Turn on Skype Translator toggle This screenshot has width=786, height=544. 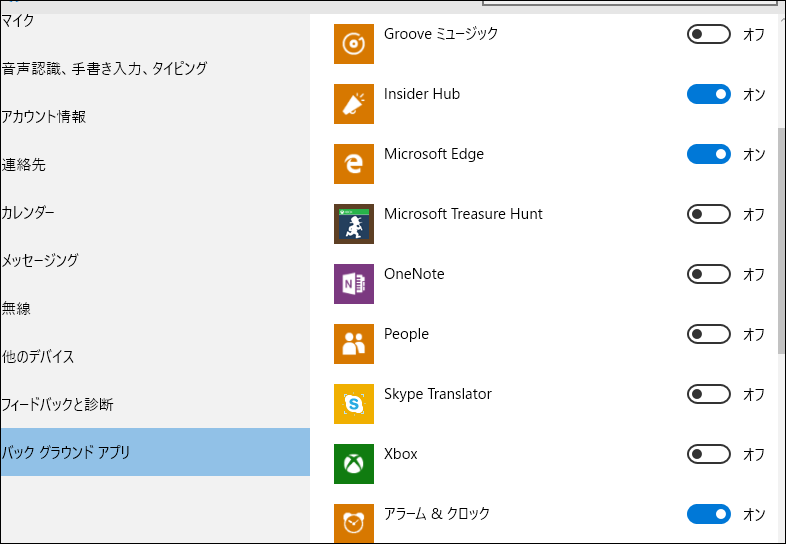click(708, 394)
